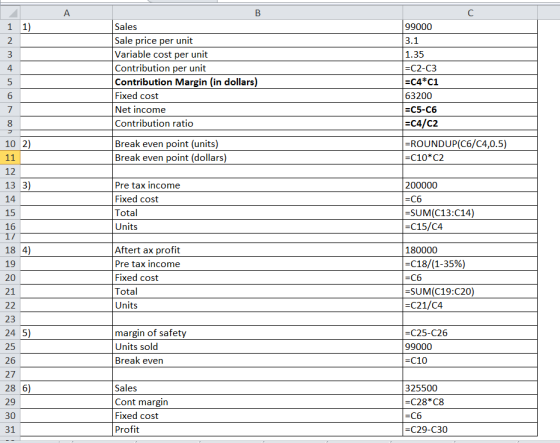Click cell A28 labeled '6)'
The height and width of the screenshot is (443, 560).
point(66,388)
